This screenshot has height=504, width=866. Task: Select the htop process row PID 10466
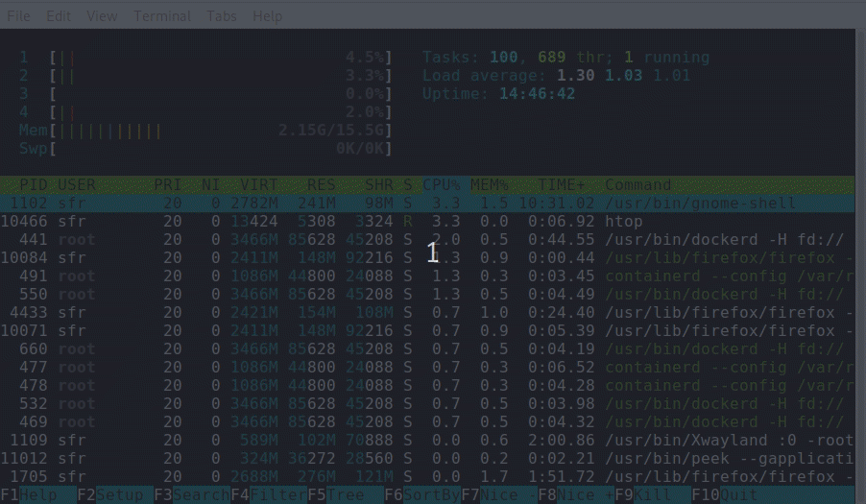[x=427, y=222]
